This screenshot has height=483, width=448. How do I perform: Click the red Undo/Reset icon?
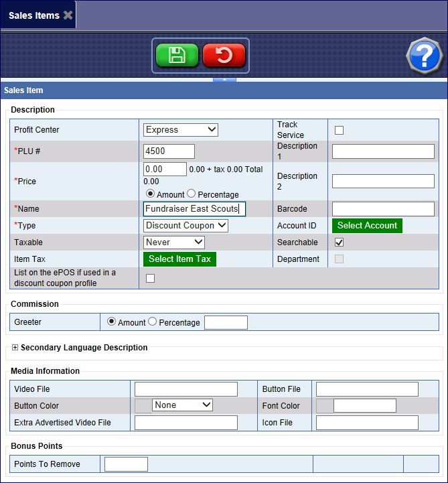(x=224, y=56)
